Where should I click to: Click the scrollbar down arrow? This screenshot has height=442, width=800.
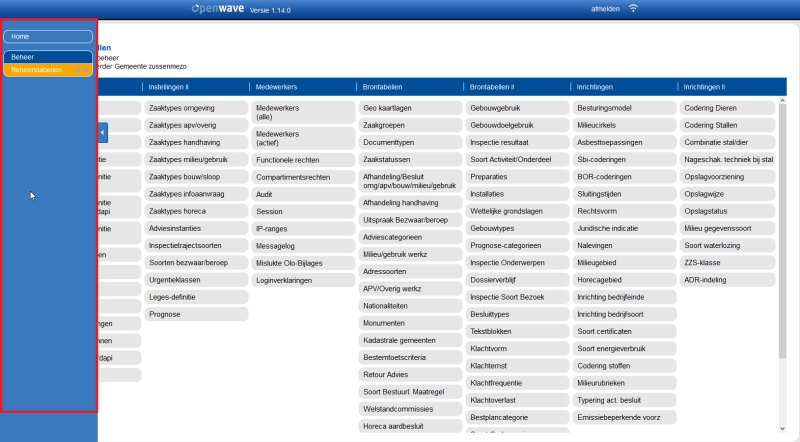[783, 429]
